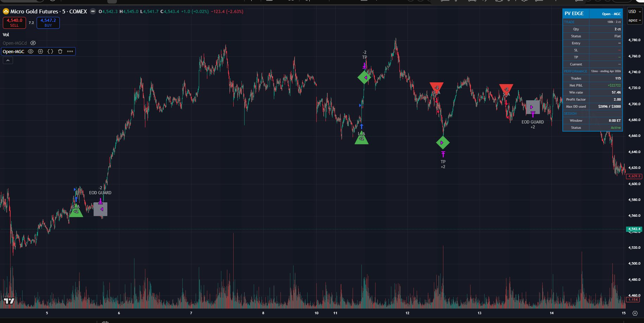Click the magenta exit arrow above TP +2 label
Viewport: 644px width, 323px height.
pos(443,154)
